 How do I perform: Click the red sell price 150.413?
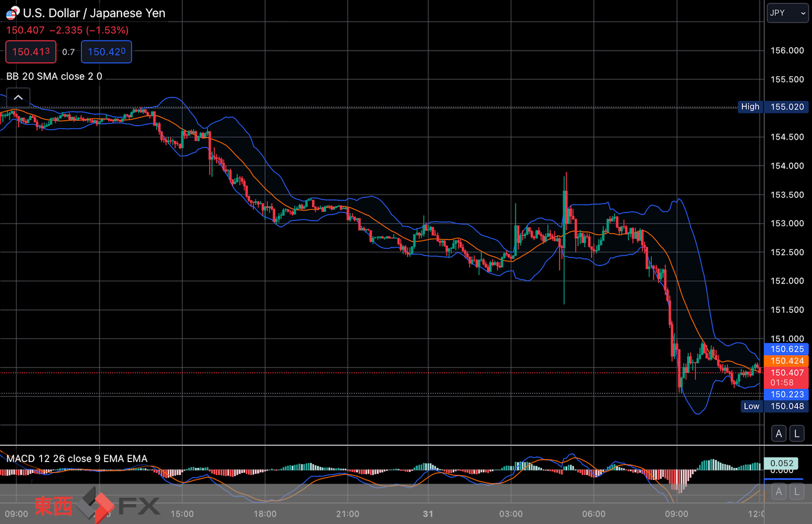31,51
